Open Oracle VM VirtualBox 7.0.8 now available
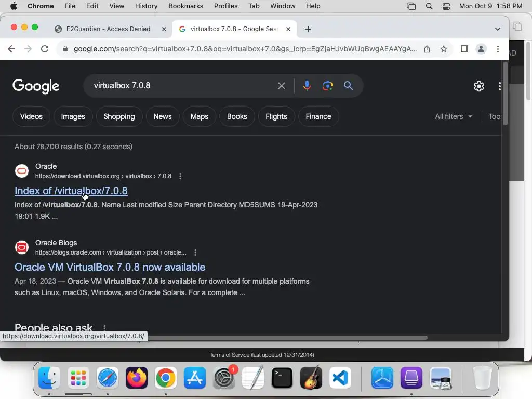This screenshot has width=532, height=399. [110, 267]
